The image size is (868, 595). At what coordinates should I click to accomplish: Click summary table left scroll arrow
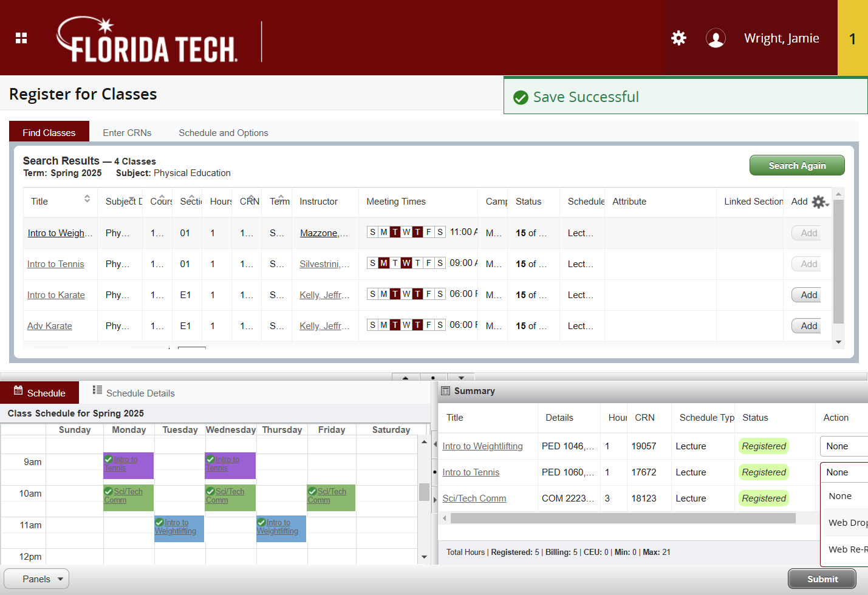coord(445,518)
